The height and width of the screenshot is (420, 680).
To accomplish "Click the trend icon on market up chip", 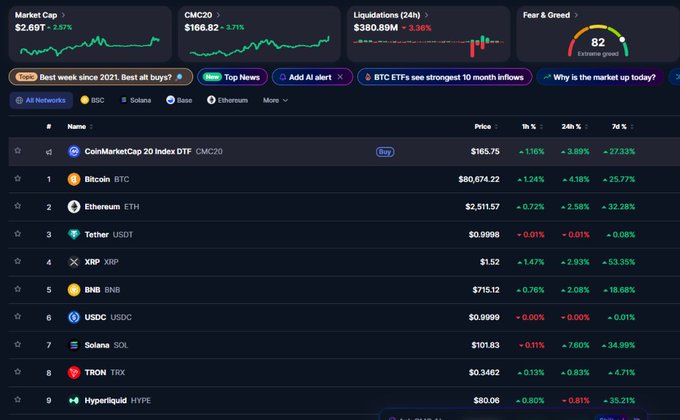I will [x=547, y=77].
